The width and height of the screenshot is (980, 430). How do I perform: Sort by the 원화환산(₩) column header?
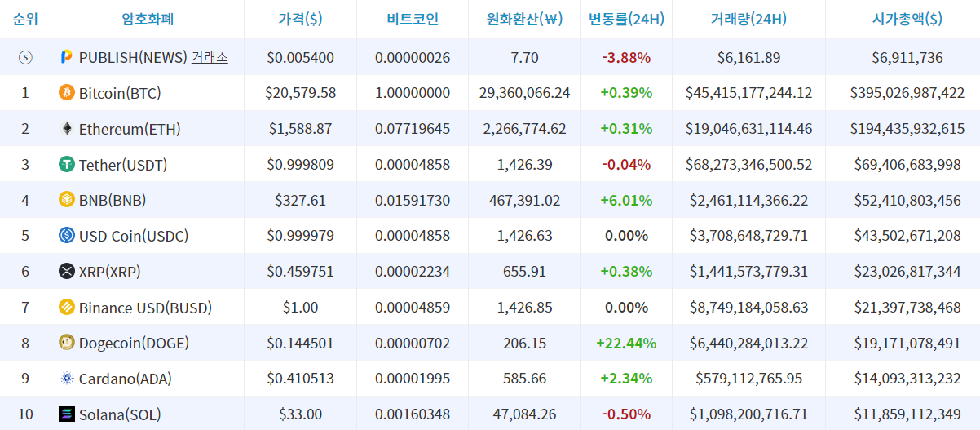pos(524,19)
